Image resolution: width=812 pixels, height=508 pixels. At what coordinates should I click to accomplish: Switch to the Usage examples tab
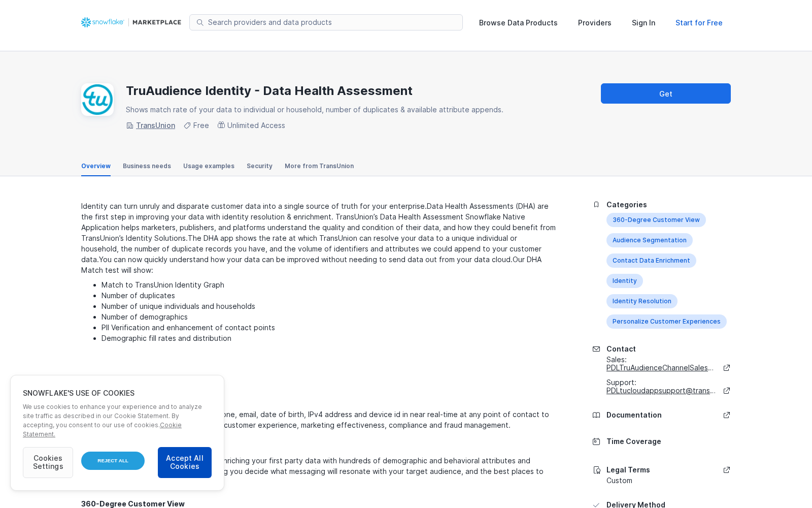209,166
